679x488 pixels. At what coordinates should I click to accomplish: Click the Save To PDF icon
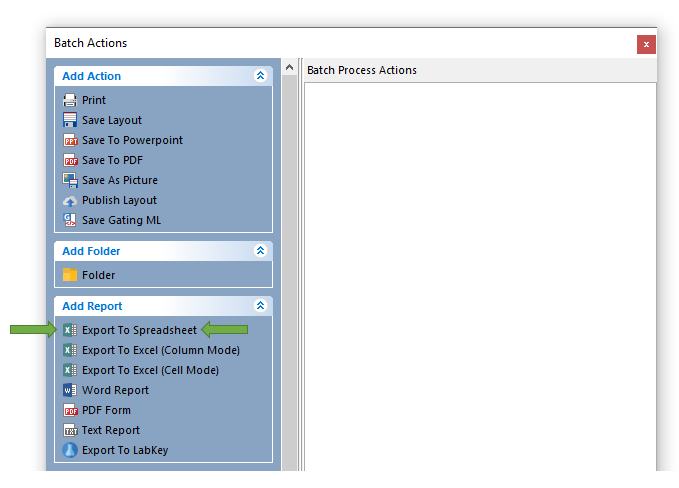[70, 160]
